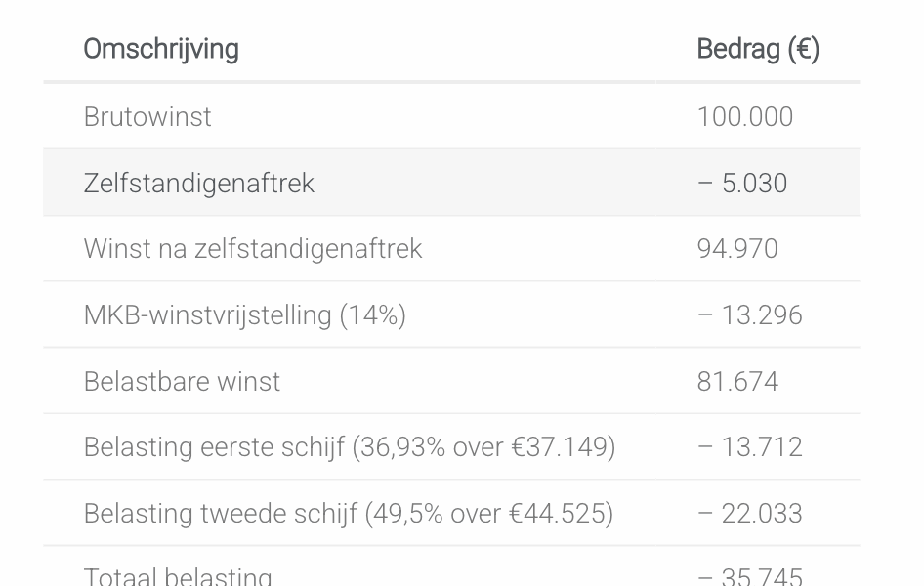Click the 81.674 value
Screen dimensions: 924x586
(x=737, y=381)
